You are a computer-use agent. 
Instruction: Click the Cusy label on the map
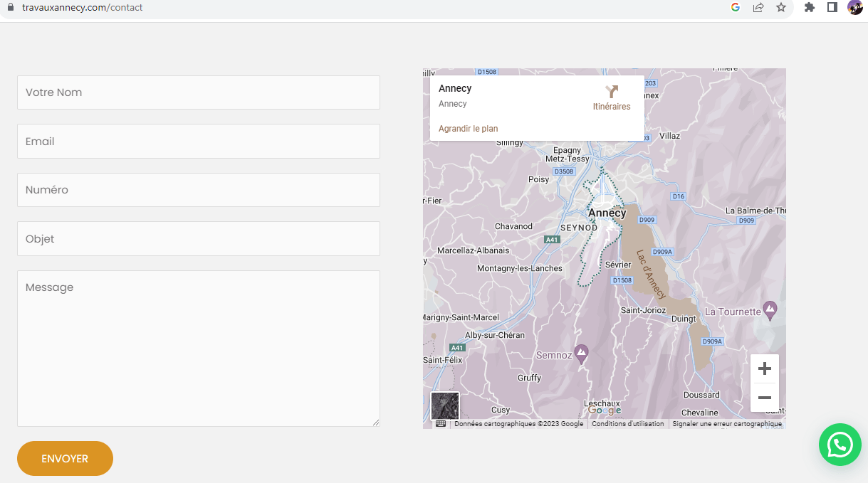point(501,410)
